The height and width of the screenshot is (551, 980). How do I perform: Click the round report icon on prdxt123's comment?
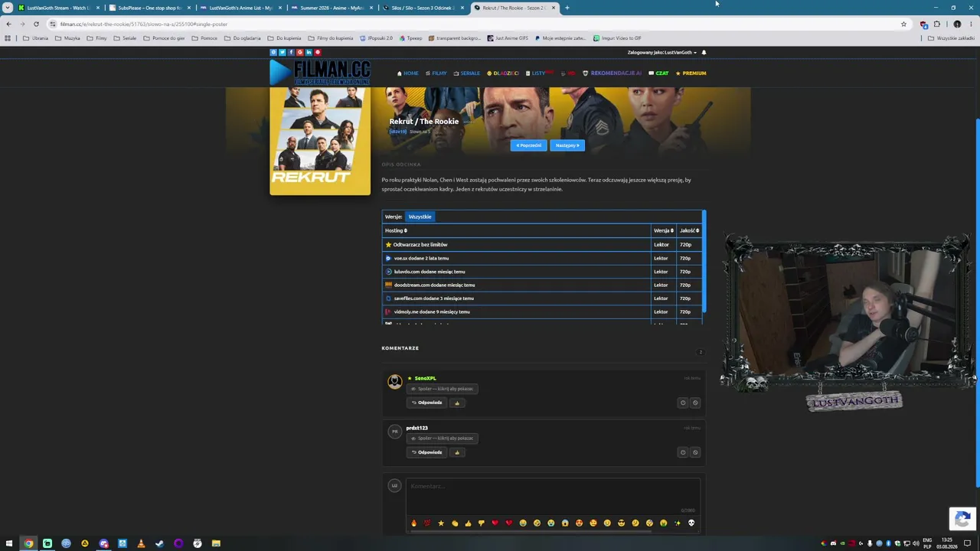click(x=683, y=452)
